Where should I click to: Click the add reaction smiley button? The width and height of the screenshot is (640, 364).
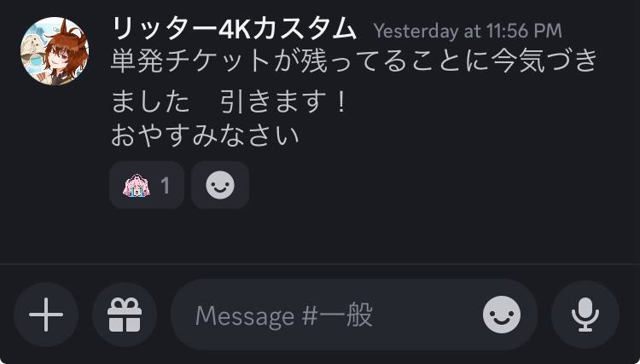click(220, 185)
